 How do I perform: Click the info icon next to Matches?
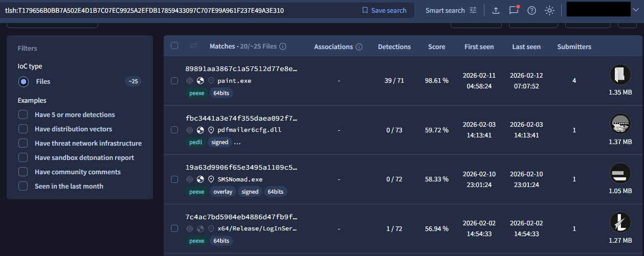click(283, 46)
